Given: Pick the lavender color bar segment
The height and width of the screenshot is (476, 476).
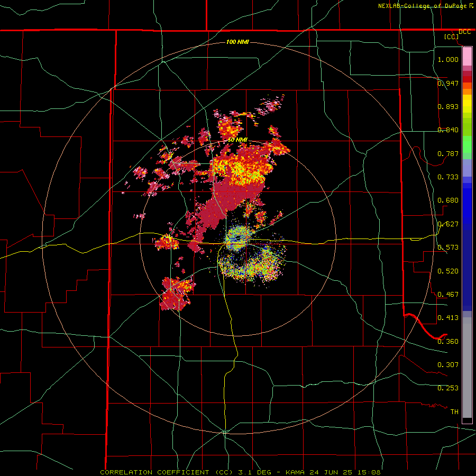Looking at the screenshot, I should tap(467, 168).
